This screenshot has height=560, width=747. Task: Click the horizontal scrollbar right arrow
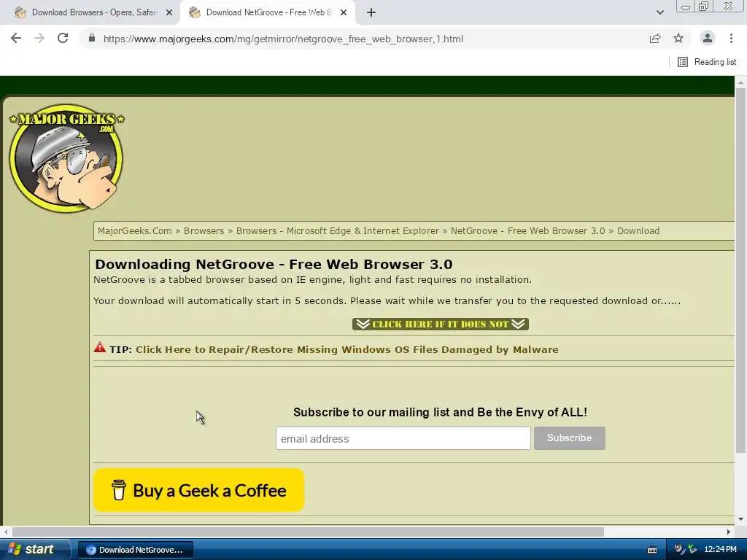(729, 532)
